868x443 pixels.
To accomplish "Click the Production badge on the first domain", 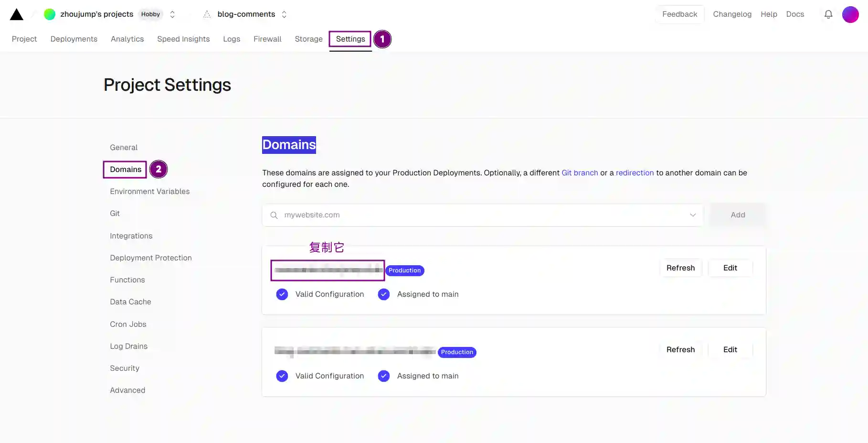I will coord(404,270).
